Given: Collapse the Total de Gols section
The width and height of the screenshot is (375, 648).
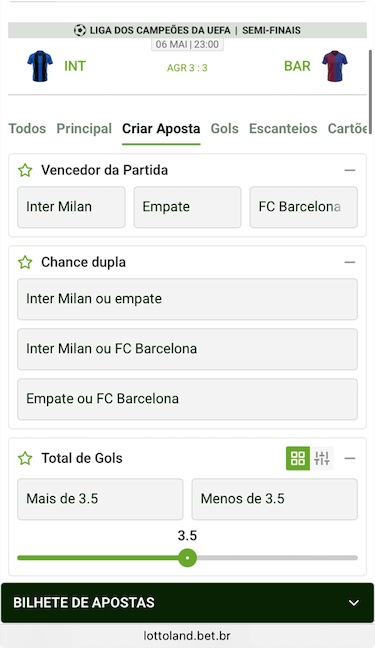Looking at the screenshot, I should [350, 458].
